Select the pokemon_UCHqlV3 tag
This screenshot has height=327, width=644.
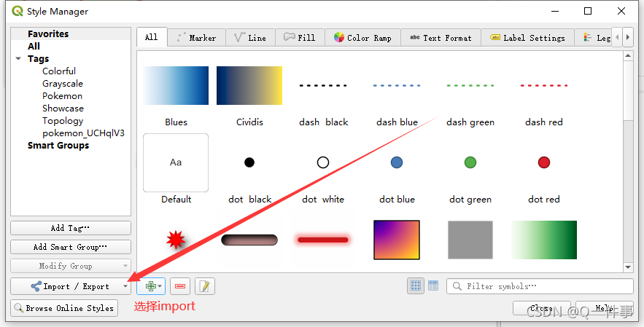click(83, 133)
